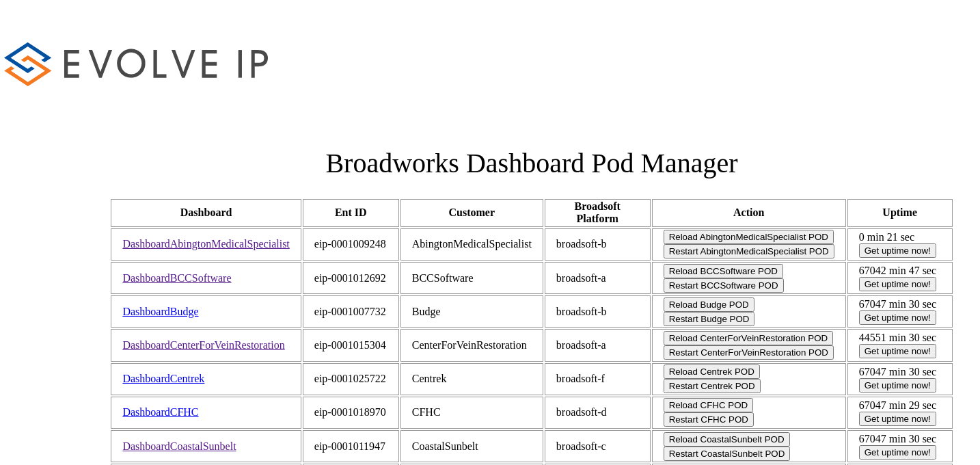
Task: Go to the DashboardBudge dashboard
Action: tap(161, 312)
